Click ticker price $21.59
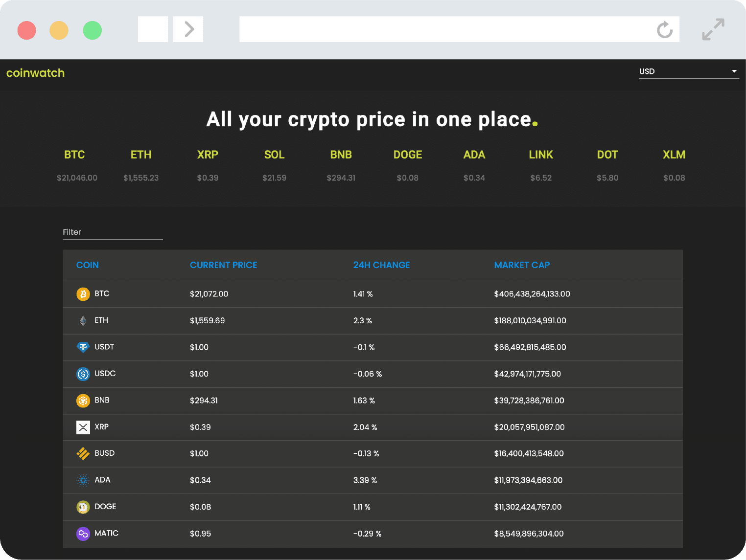Viewport: 746px width, 560px height. (x=274, y=178)
